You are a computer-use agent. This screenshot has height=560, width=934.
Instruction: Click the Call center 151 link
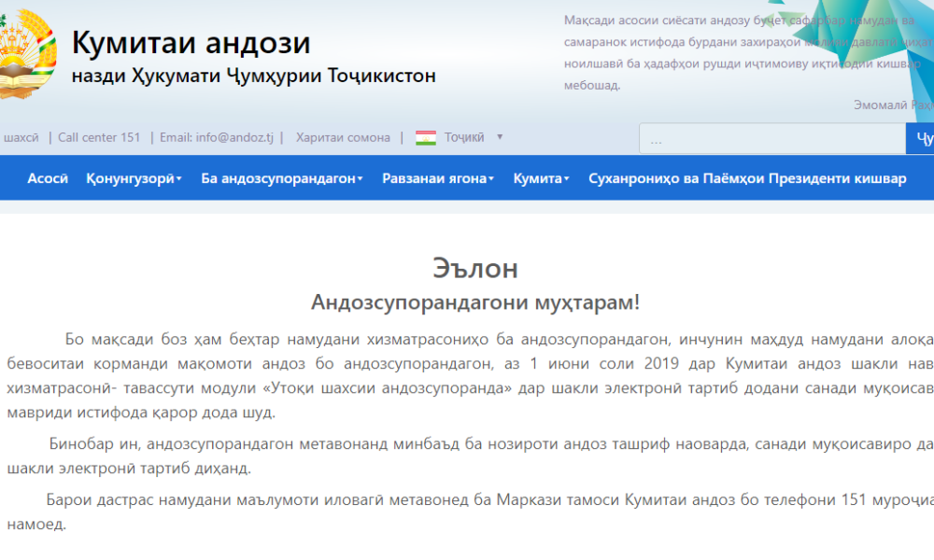tap(99, 137)
